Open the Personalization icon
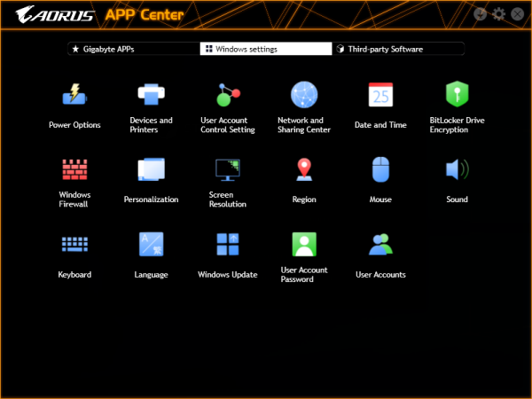The height and width of the screenshot is (399, 532). (x=152, y=169)
